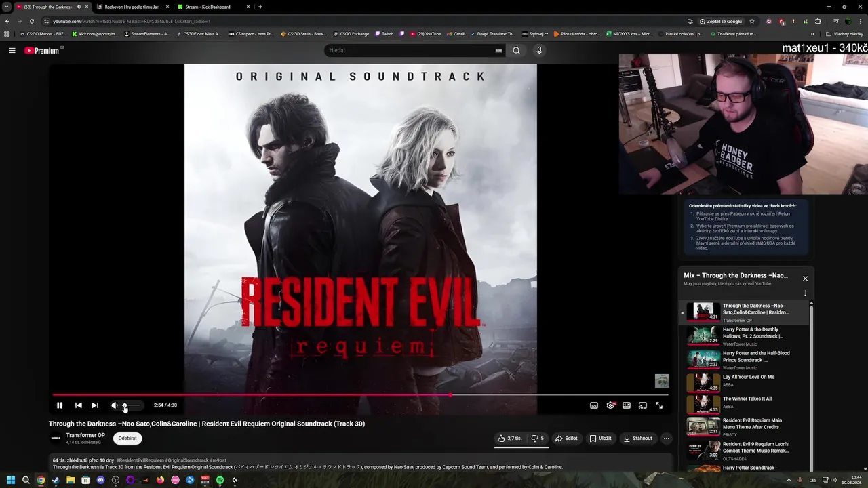Pause the video with the pause button

pos(60,405)
